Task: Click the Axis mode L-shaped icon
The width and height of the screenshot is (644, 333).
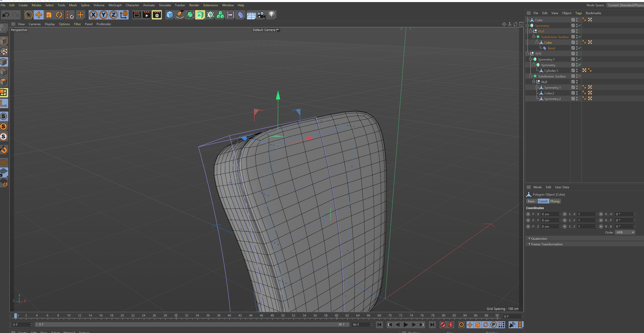Action: (4, 103)
